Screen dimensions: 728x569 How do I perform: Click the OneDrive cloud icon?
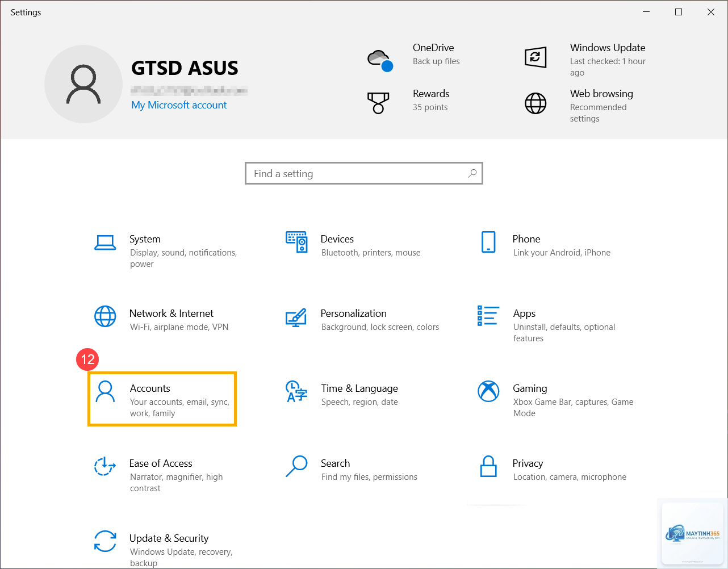point(380,60)
